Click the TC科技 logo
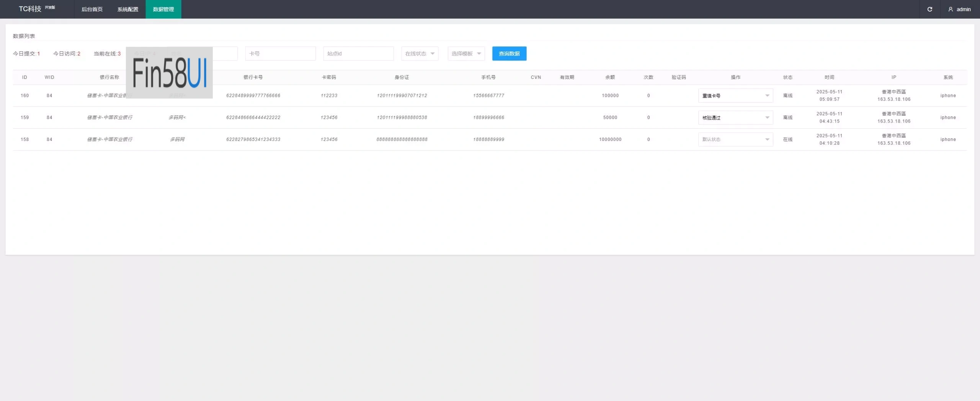 (30, 9)
